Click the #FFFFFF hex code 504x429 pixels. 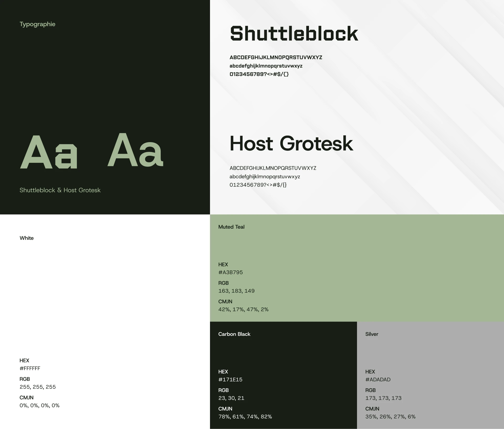click(30, 368)
